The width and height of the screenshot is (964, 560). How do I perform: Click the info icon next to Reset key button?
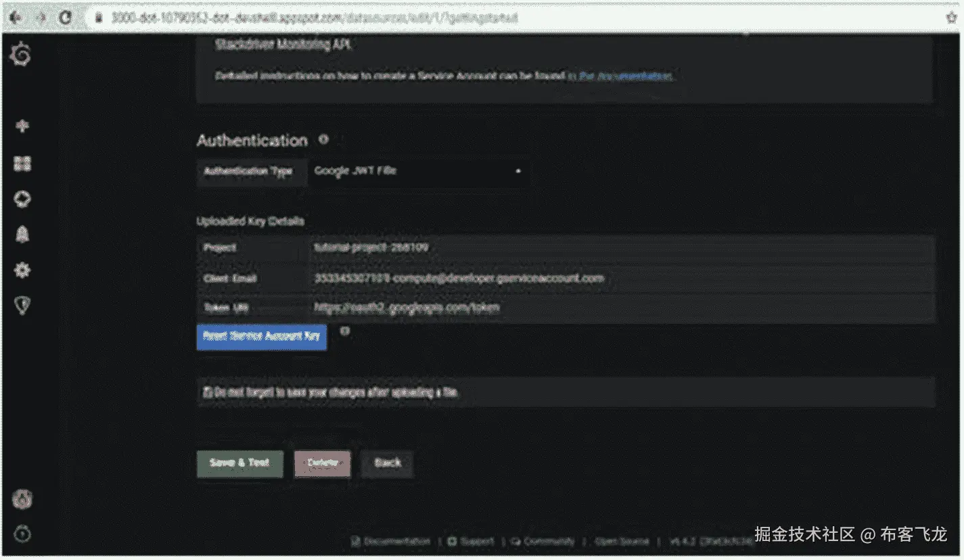pos(344,331)
